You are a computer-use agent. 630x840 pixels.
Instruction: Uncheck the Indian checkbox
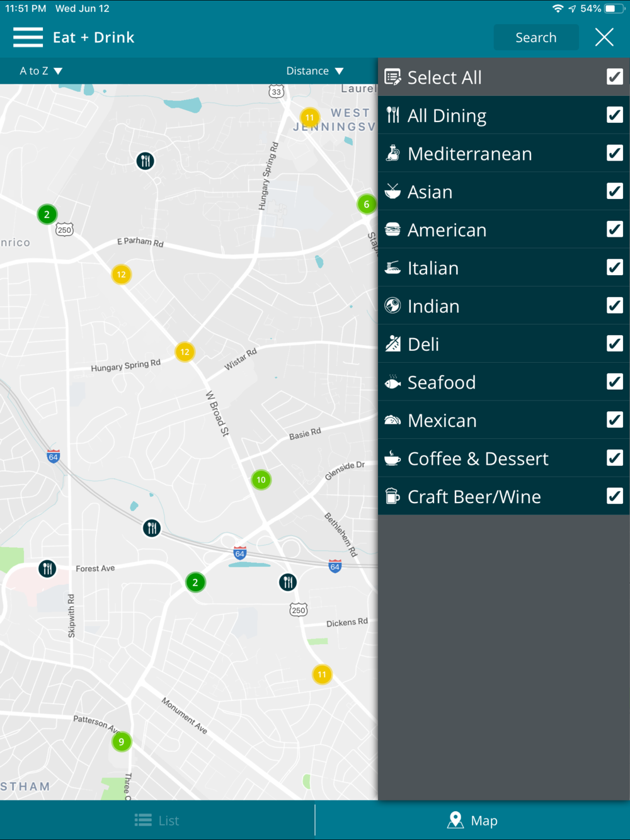(615, 305)
